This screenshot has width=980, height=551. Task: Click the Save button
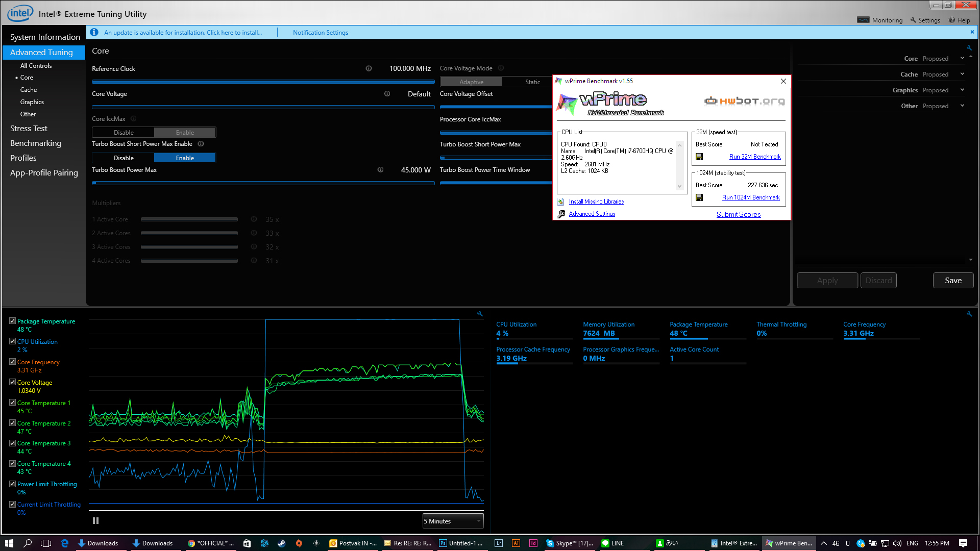coord(953,280)
